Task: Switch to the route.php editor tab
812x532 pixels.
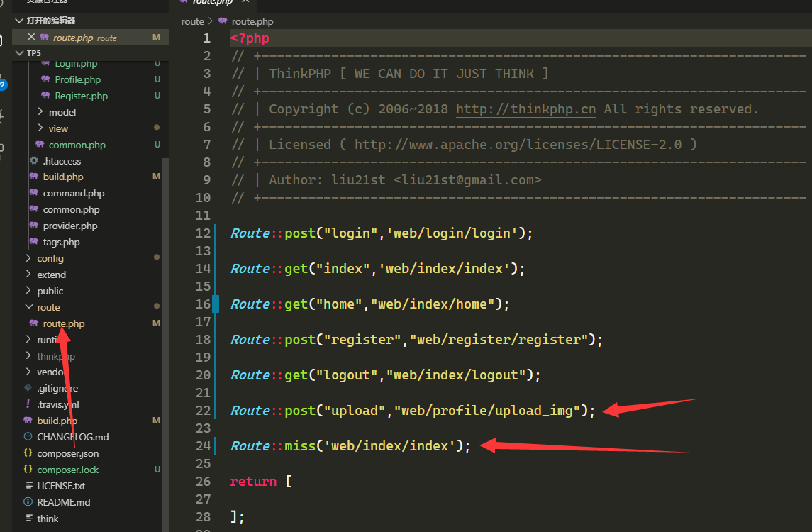Action: click(x=211, y=2)
